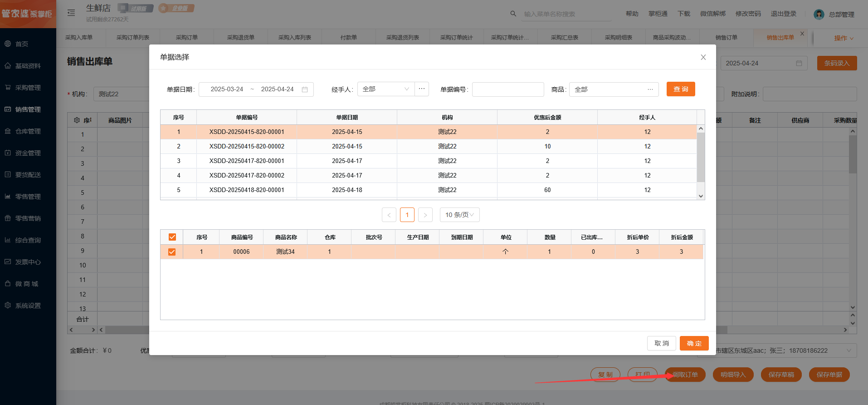Switch to 采购明细表 tab

(x=619, y=38)
